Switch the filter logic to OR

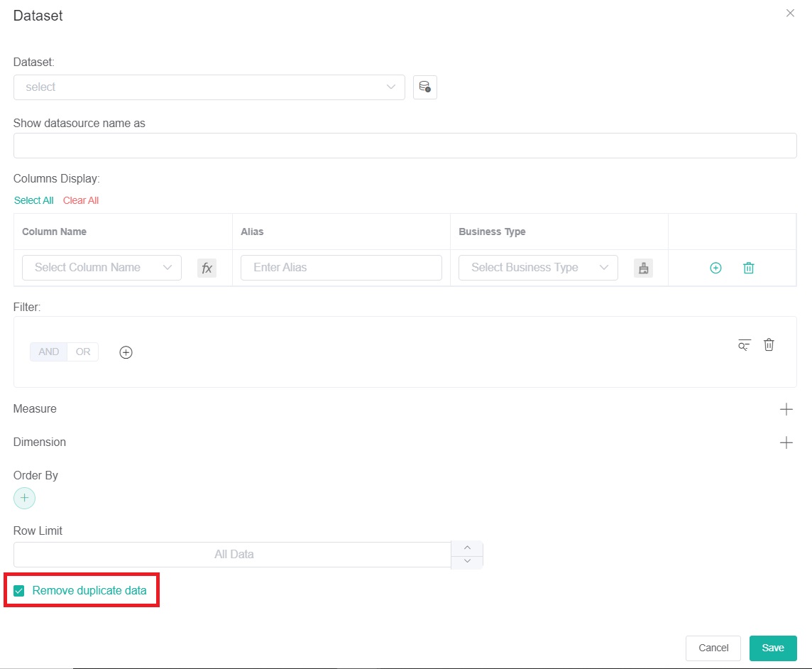coord(82,352)
